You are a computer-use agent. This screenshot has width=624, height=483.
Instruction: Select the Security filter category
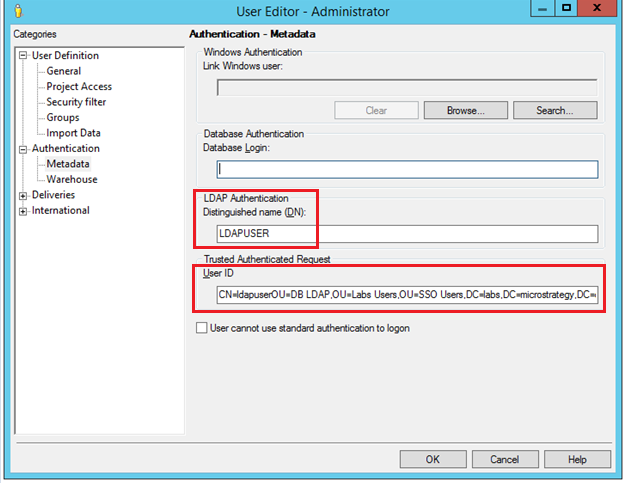pos(75,102)
